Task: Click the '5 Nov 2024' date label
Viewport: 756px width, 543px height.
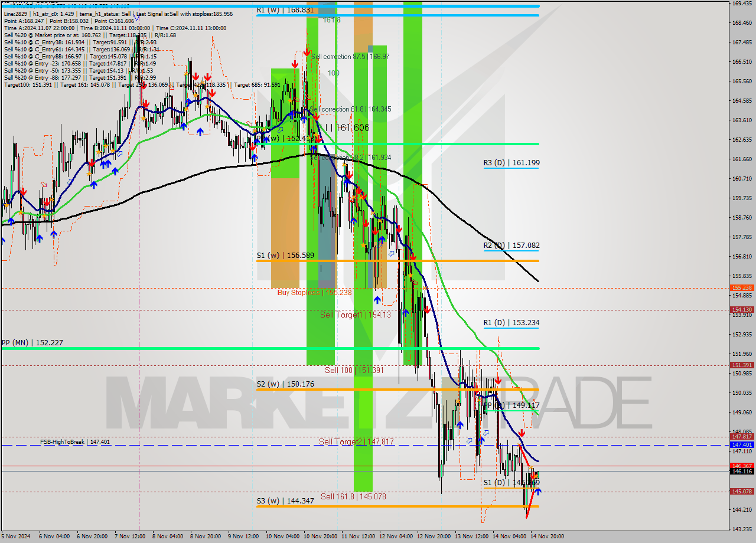Action: (15, 537)
